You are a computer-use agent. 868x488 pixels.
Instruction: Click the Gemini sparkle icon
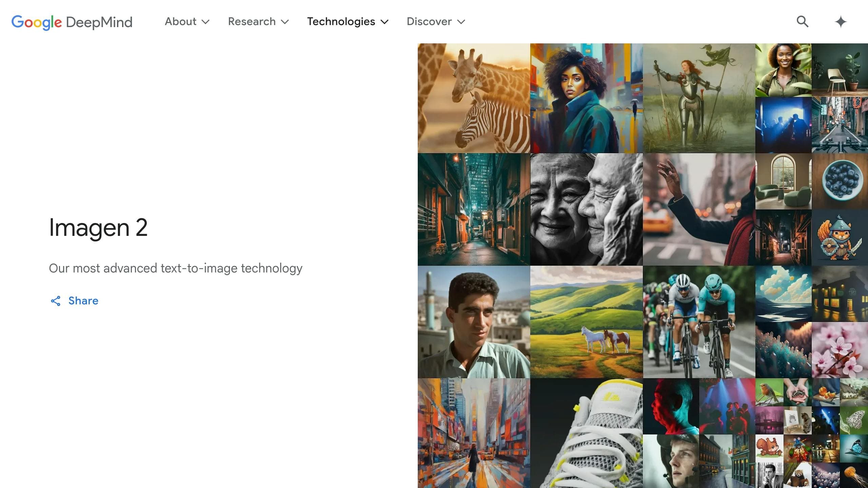click(841, 22)
